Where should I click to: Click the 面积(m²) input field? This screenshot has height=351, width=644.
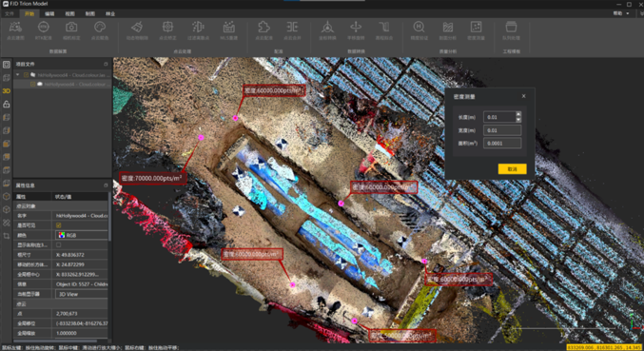click(x=502, y=144)
